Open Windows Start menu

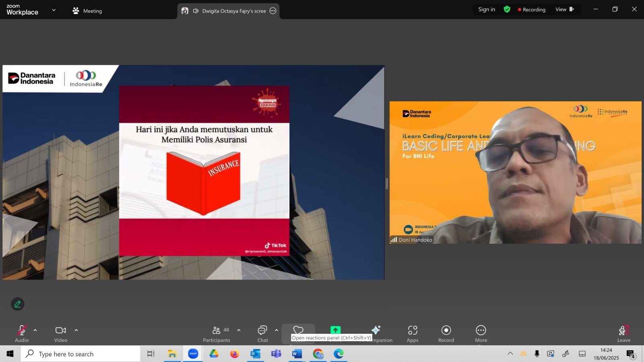click(10, 354)
